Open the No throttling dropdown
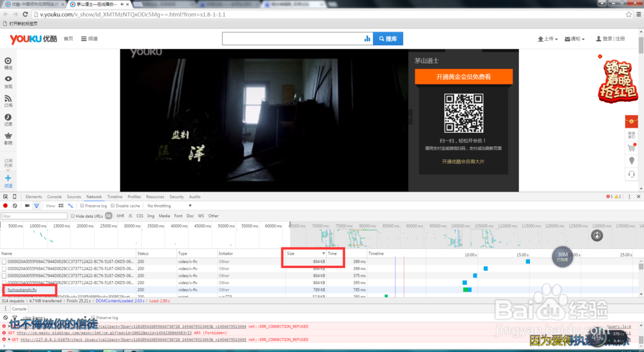This screenshot has width=644, height=352. coord(169,206)
